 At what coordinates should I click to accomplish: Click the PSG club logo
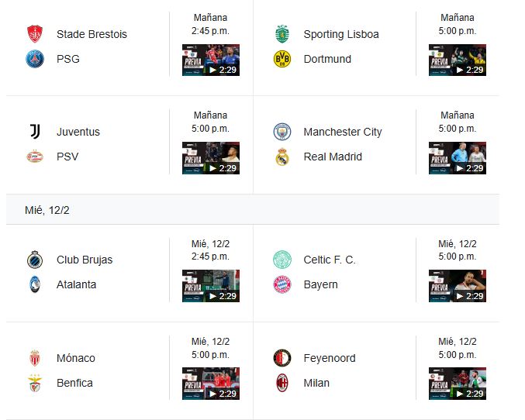pos(35,59)
